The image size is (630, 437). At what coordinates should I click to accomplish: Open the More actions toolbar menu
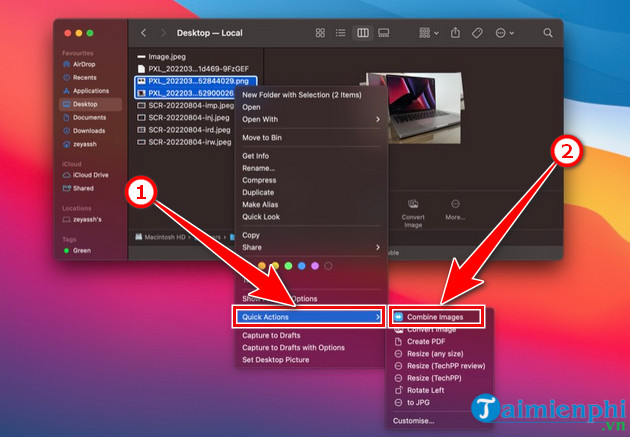[x=505, y=33]
